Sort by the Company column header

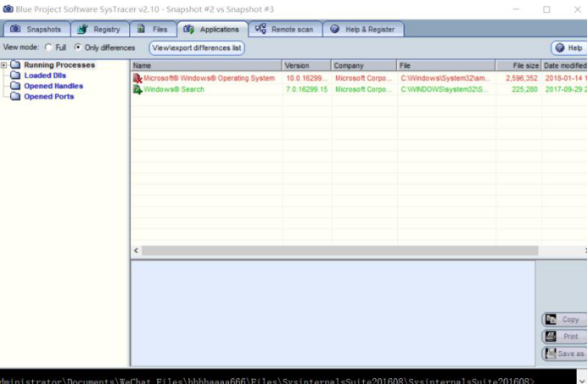(364, 65)
